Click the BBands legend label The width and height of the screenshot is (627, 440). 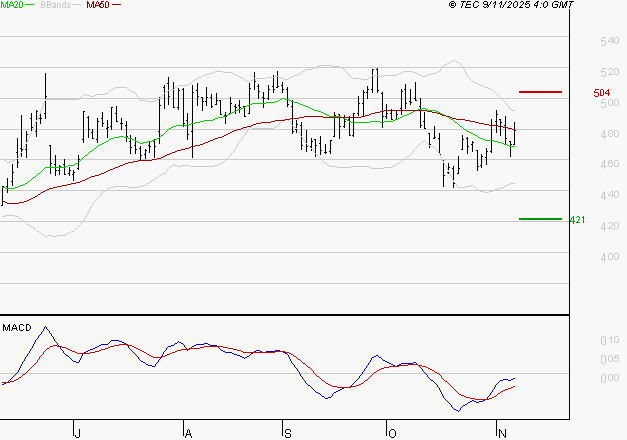(x=56, y=5)
